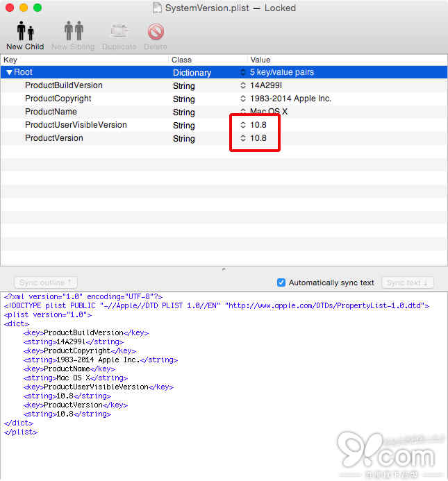
Task: Select the ProductVersion key
Action: [54, 138]
